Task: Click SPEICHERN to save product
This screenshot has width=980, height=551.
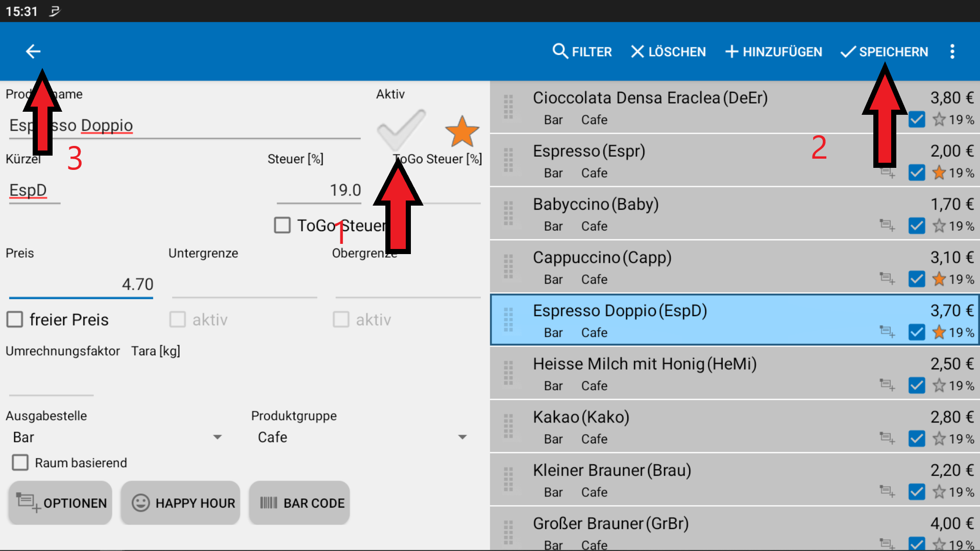Action: (884, 52)
